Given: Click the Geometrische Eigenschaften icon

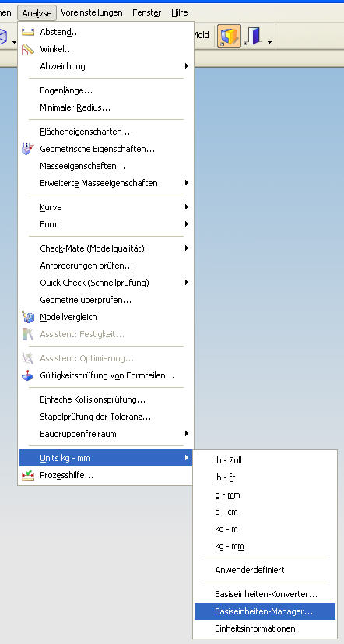Looking at the screenshot, I should (x=28, y=149).
